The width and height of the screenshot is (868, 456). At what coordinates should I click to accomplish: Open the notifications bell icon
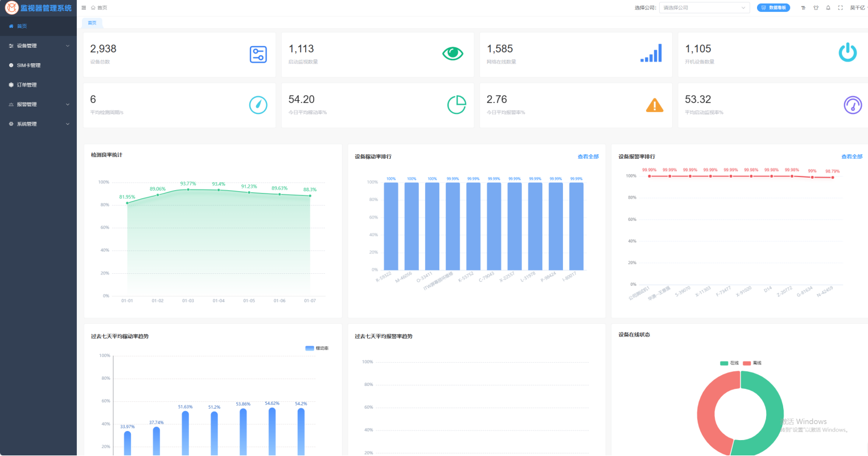pyautogui.click(x=828, y=8)
